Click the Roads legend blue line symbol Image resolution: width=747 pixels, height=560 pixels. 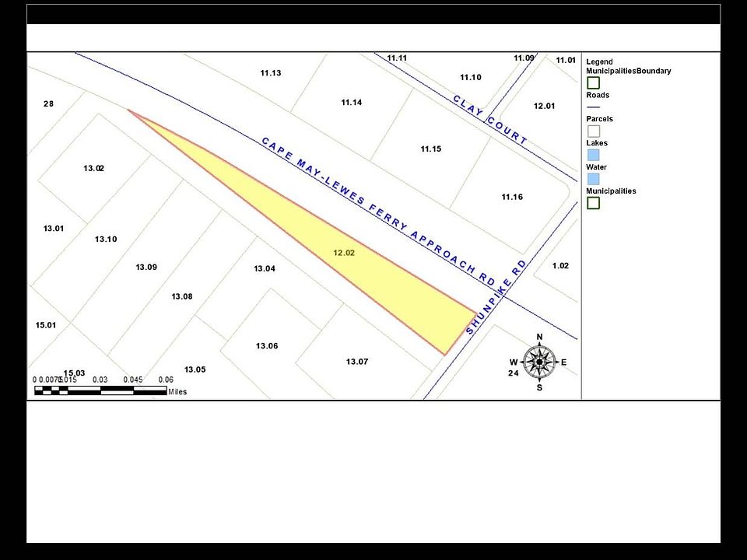tap(593, 106)
